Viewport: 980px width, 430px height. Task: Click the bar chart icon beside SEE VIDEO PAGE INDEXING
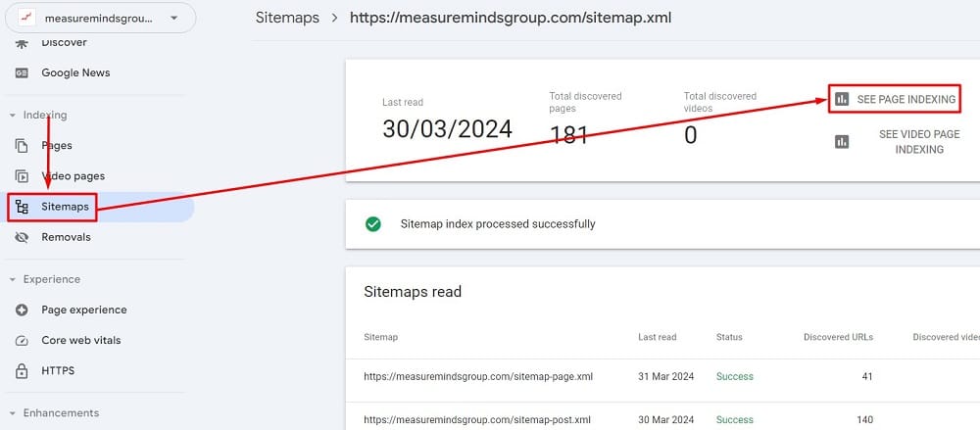pyautogui.click(x=842, y=142)
